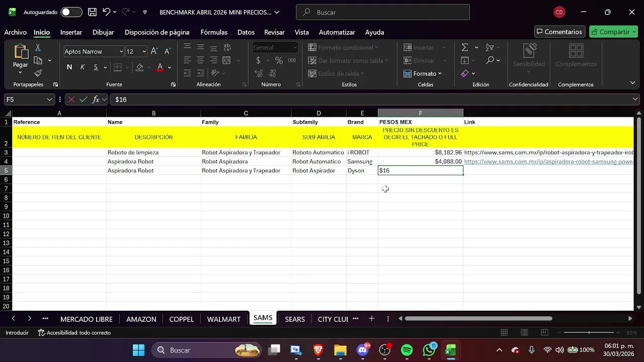Click the cell borders icon
644x362 pixels.
(117, 67)
